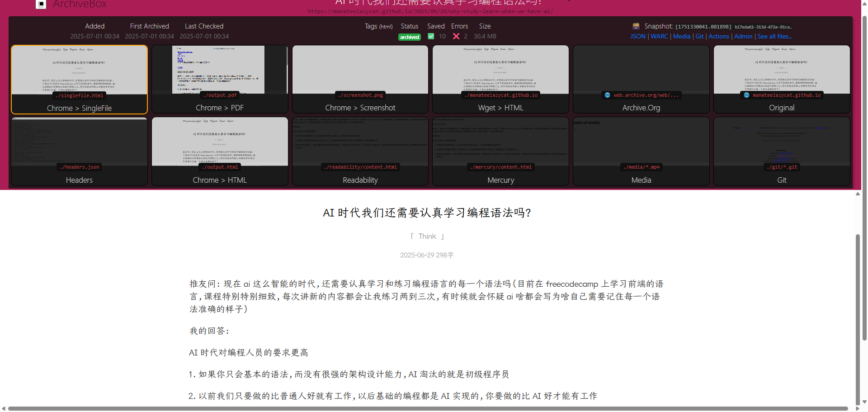
Task: Click the globe icon on Archive.Org card
Action: pos(607,95)
